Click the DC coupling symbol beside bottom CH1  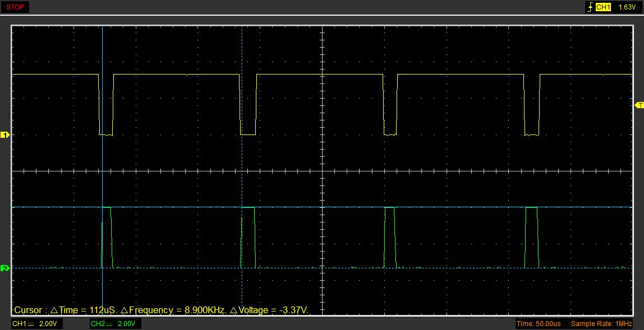tap(31, 324)
